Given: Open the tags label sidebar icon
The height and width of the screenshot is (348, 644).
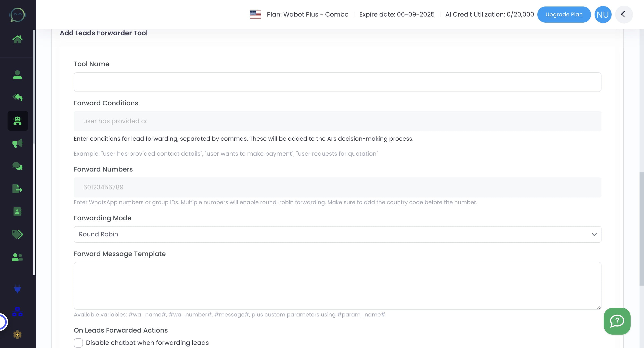Looking at the screenshot, I should click(17, 235).
